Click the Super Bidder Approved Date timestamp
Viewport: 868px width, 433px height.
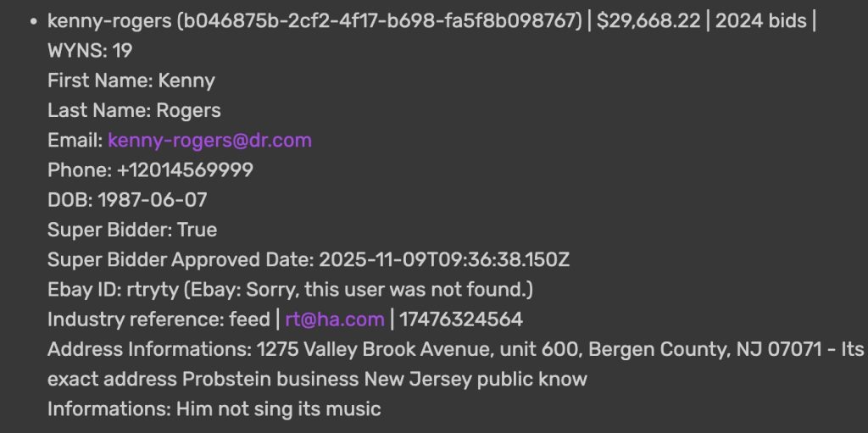(x=443, y=259)
